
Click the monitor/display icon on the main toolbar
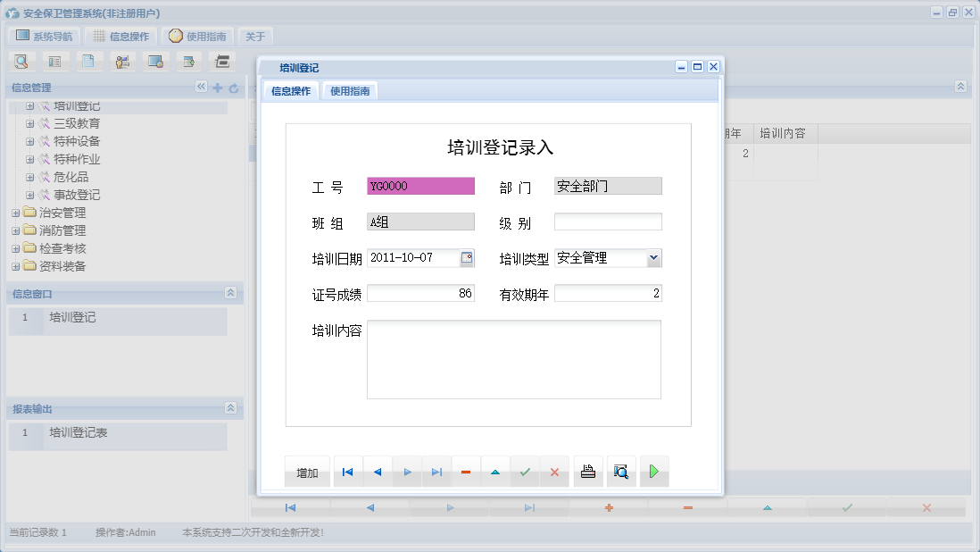(155, 62)
